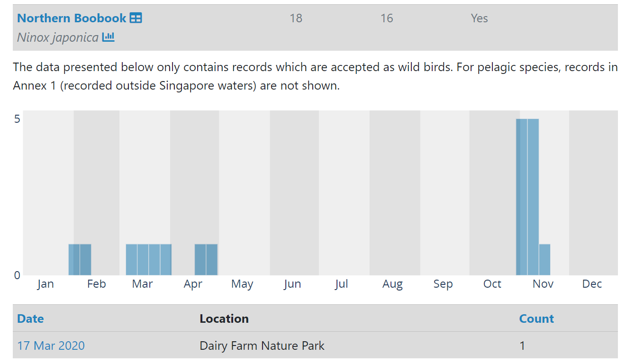This screenshot has width=626, height=364.
Task: Click the Ninox japonica scientific name
Action: pos(58,37)
